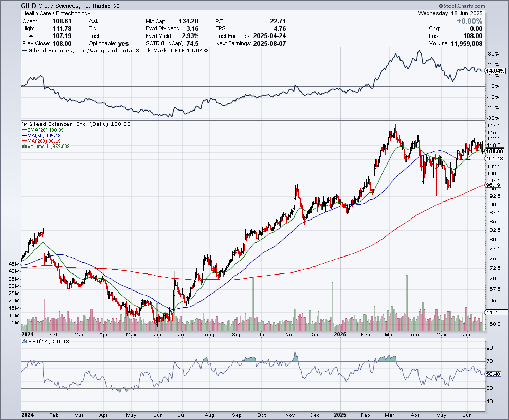509x420 pixels.
Task: Click the Prev Close value 108.00
Action: click(x=62, y=44)
